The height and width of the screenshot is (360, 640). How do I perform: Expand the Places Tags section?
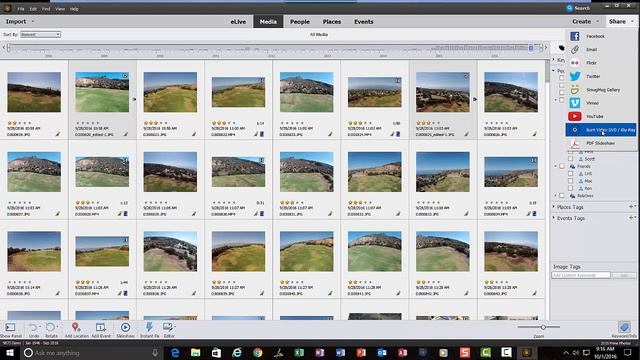coord(554,207)
